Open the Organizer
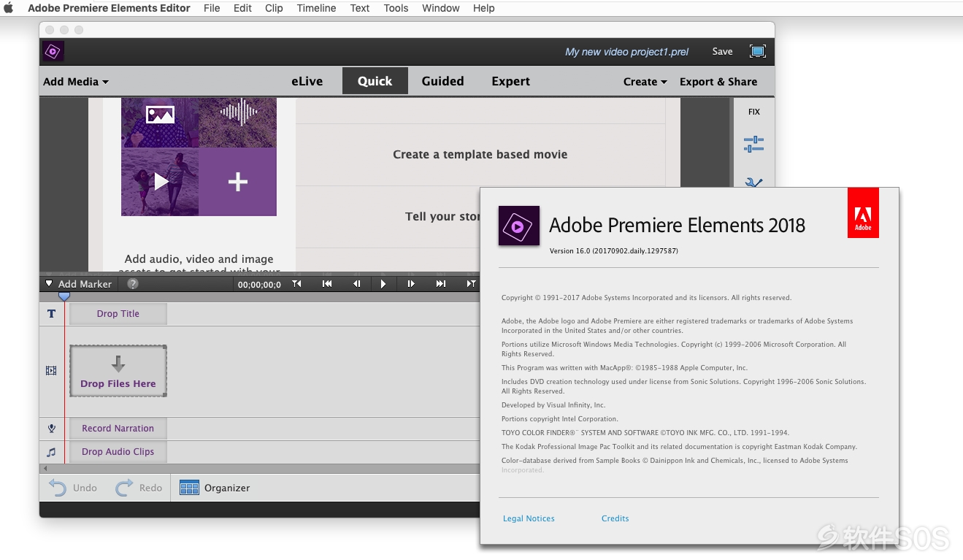This screenshot has height=560, width=963. [x=215, y=488]
